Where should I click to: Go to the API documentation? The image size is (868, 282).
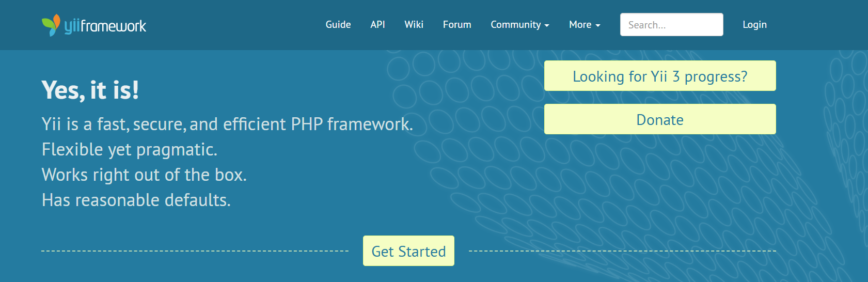tap(377, 25)
